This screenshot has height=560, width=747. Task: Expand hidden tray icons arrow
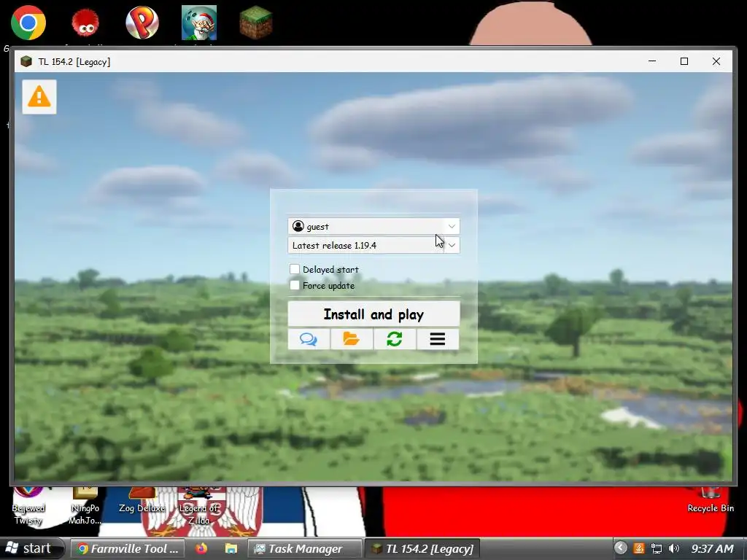(x=620, y=548)
